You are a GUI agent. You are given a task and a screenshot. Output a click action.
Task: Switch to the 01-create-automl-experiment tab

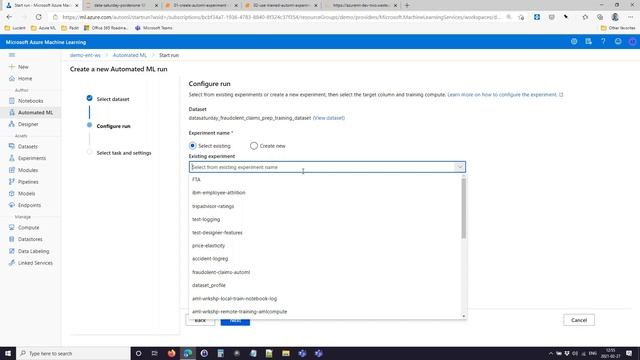point(201,5)
